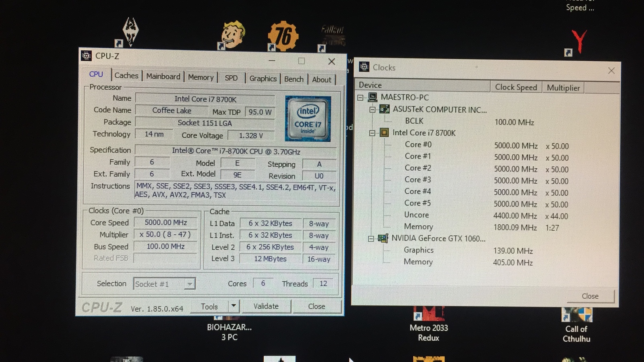The width and height of the screenshot is (644, 362).
Task: Switch to the Mainboard tab
Action: click(163, 77)
